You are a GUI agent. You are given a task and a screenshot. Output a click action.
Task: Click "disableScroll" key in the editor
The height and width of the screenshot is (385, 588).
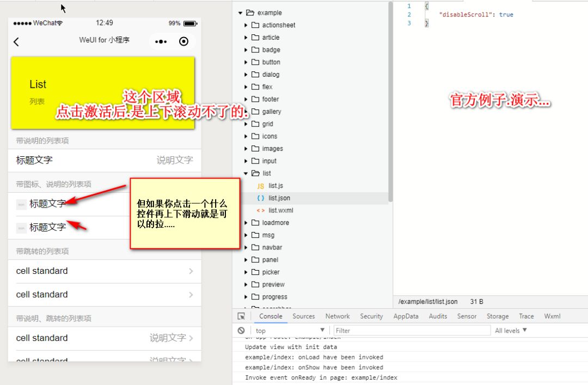point(465,15)
